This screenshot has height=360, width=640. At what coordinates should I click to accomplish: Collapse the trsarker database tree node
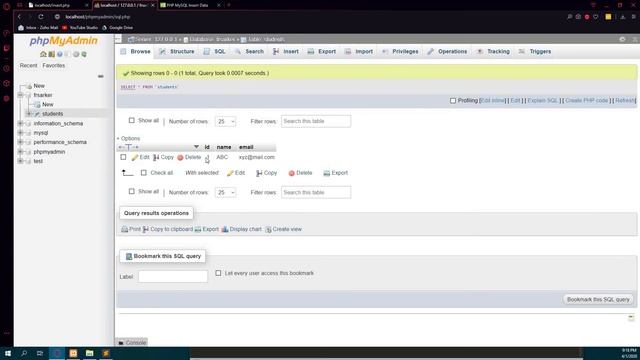[20, 95]
